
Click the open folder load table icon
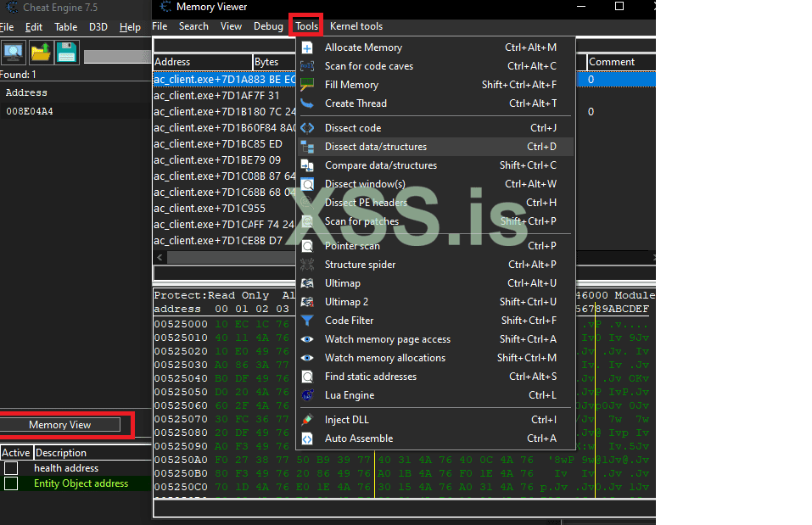pos(41,53)
